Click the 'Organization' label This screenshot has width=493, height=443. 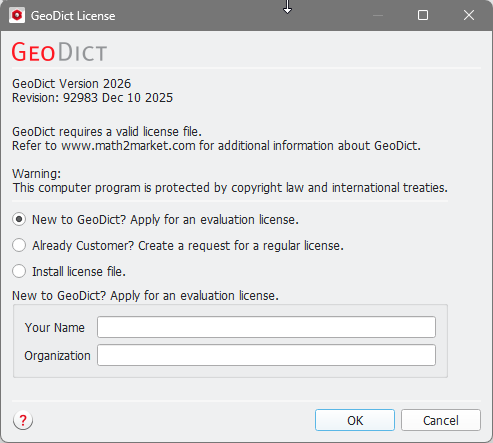point(57,356)
